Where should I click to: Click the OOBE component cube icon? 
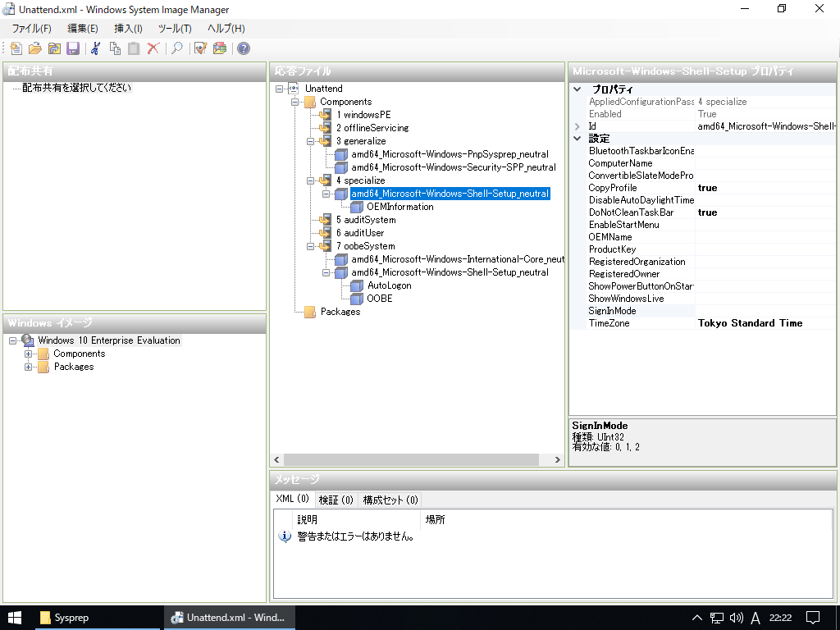click(x=357, y=299)
